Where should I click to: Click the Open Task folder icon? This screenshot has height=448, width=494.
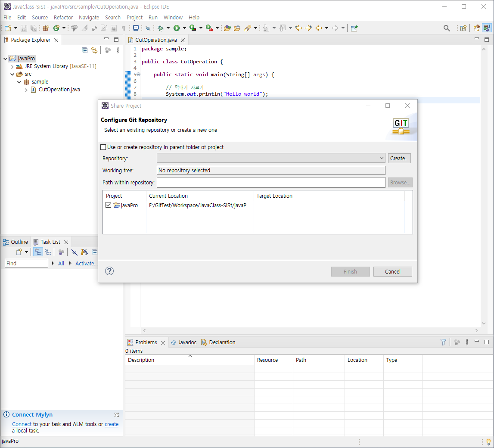point(237,28)
